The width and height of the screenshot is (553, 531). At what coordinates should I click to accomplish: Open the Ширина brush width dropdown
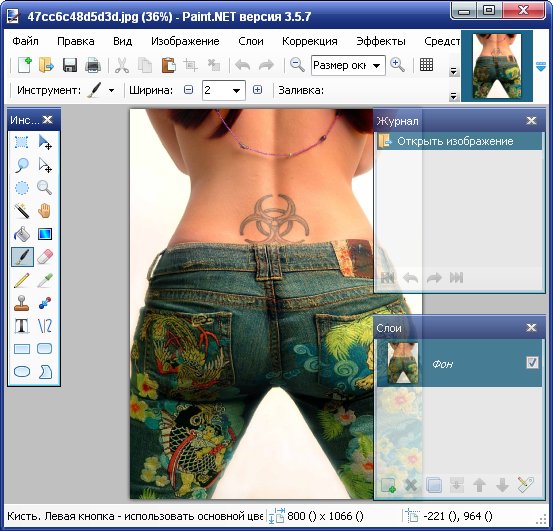(236, 91)
